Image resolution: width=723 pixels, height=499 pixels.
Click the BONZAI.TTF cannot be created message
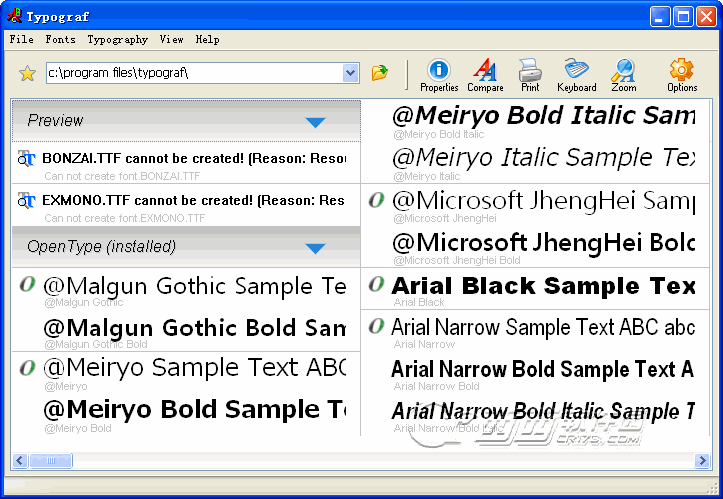click(x=194, y=158)
